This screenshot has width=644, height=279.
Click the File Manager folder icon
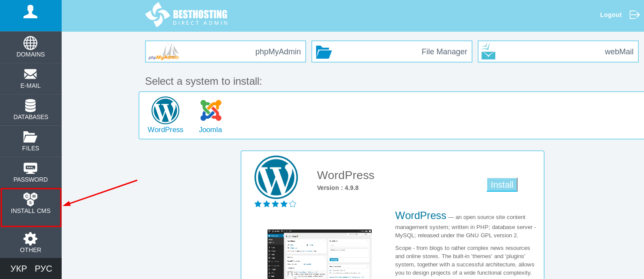[x=324, y=52]
